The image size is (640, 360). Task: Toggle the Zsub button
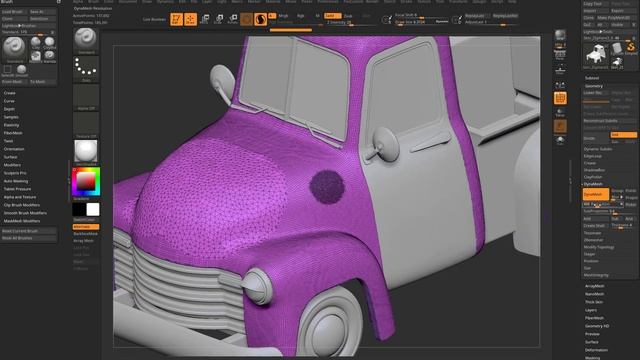[348, 16]
